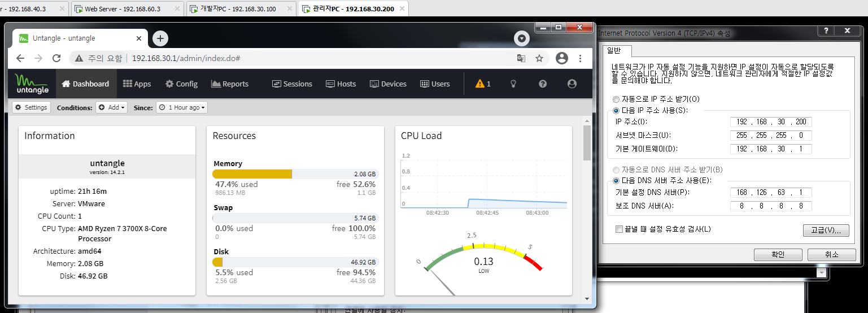
Task: Click the dashboard Settings button
Action: 31,107
